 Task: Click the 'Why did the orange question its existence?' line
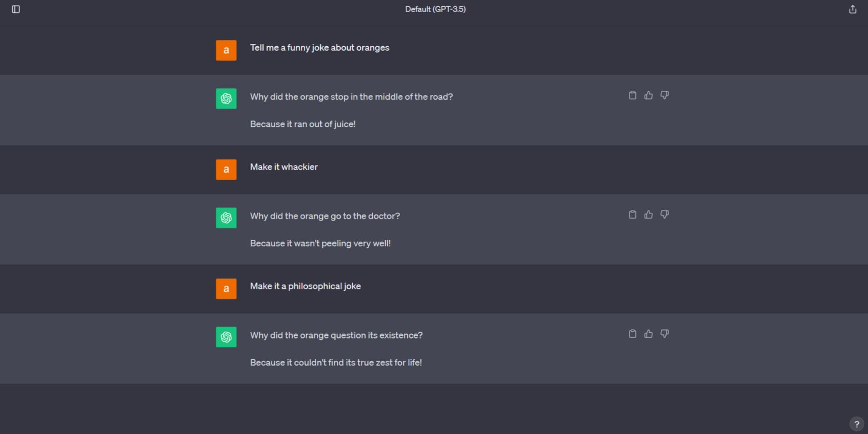click(x=336, y=335)
